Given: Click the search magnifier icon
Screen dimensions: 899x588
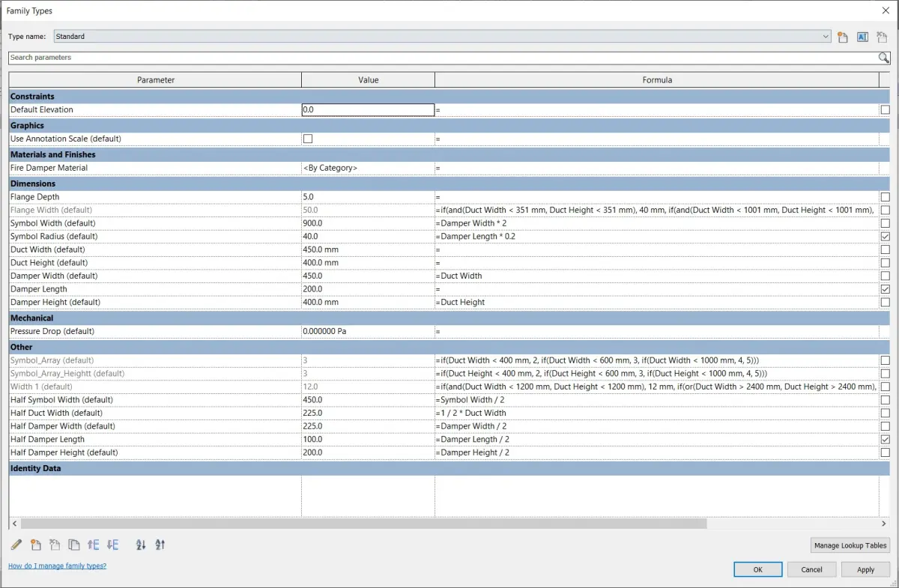Looking at the screenshot, I should (x=884, y=58).
